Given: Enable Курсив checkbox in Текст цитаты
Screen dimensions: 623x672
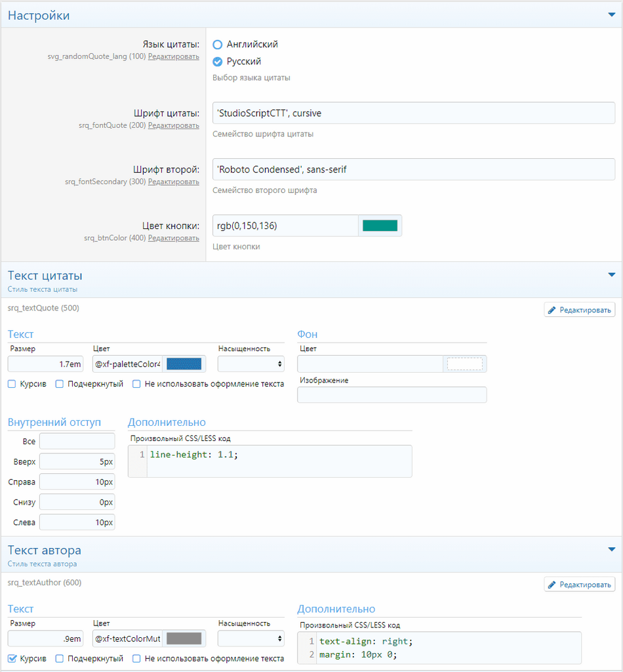Looking at the screenshot, I should click(x=12, y=384).
